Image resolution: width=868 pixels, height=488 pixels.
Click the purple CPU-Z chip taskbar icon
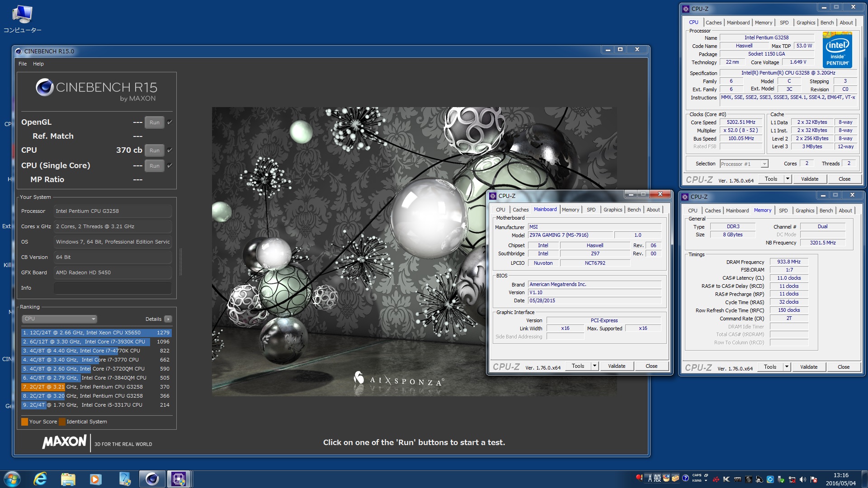(178, 479)
